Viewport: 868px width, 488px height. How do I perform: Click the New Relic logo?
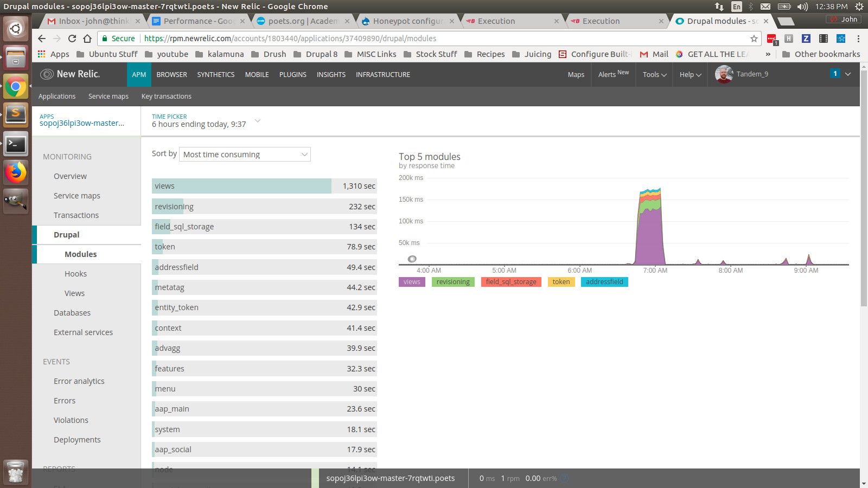pos(71,74)
